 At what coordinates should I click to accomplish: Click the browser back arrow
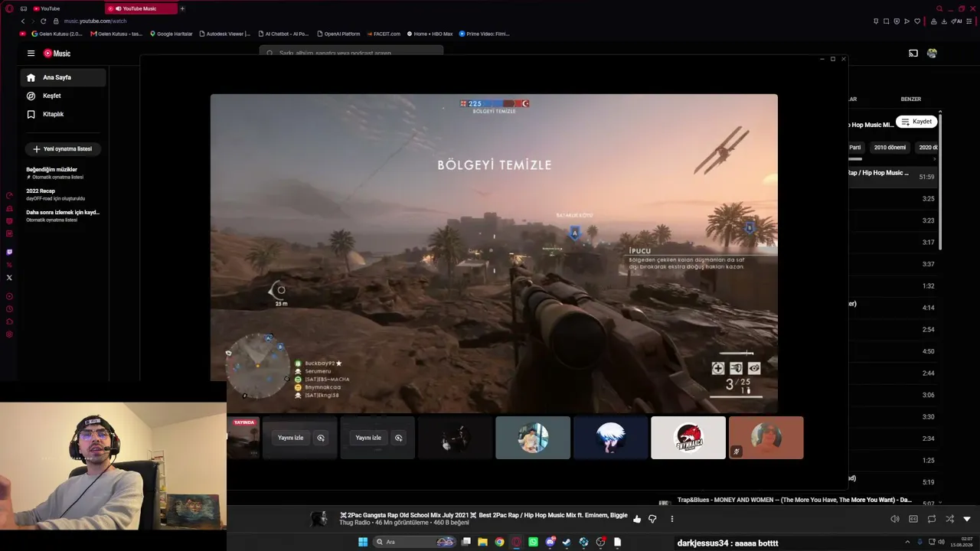point(23,21)
